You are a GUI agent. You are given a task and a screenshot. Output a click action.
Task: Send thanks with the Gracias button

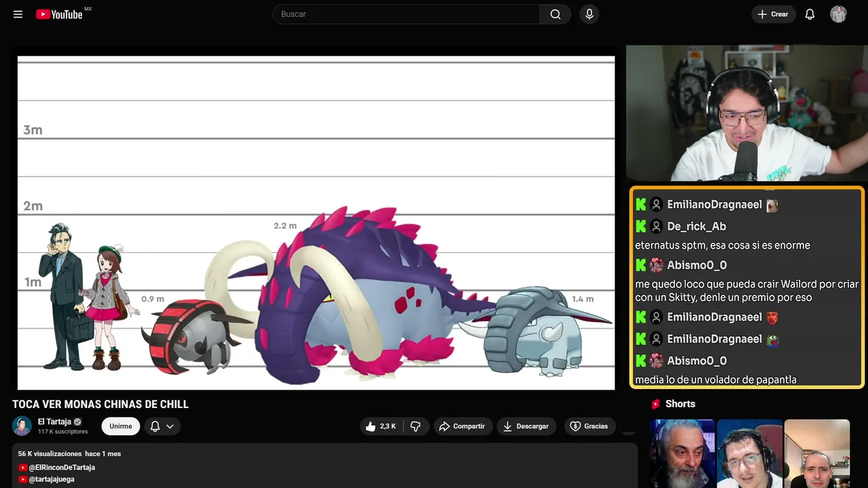click(x=589, y=426)
